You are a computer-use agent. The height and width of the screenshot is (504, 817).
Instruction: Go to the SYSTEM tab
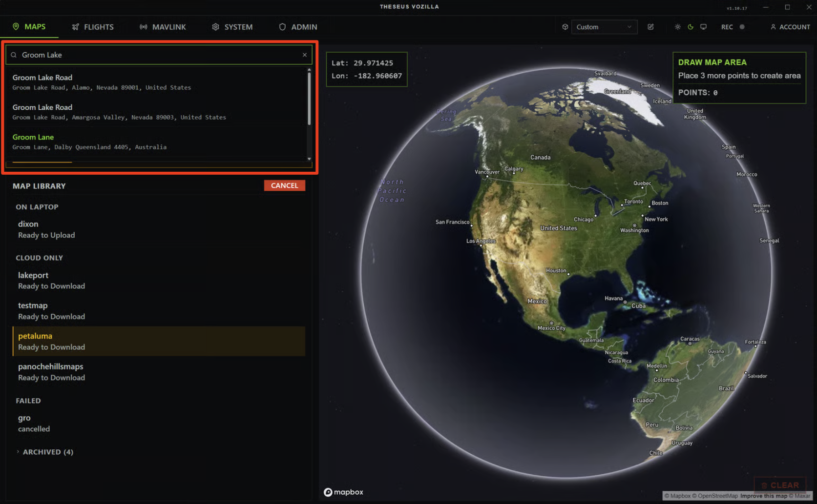[x=232, y=27]
